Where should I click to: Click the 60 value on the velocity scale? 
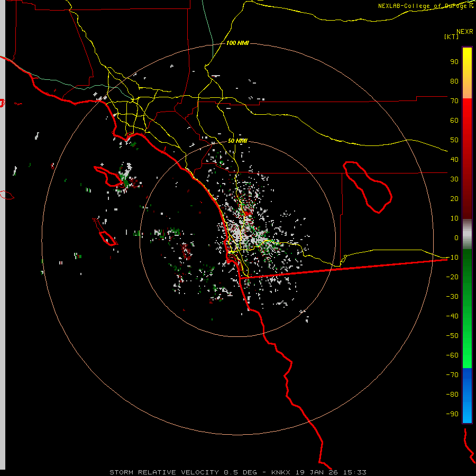click(454, 120)
